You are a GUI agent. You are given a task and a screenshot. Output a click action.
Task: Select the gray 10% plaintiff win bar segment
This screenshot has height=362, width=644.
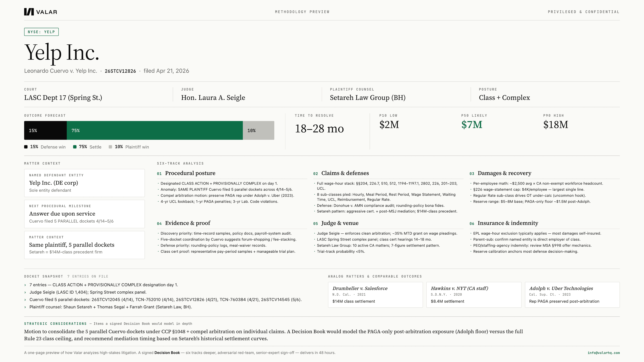pyautogui.click(x=258, y=130)
